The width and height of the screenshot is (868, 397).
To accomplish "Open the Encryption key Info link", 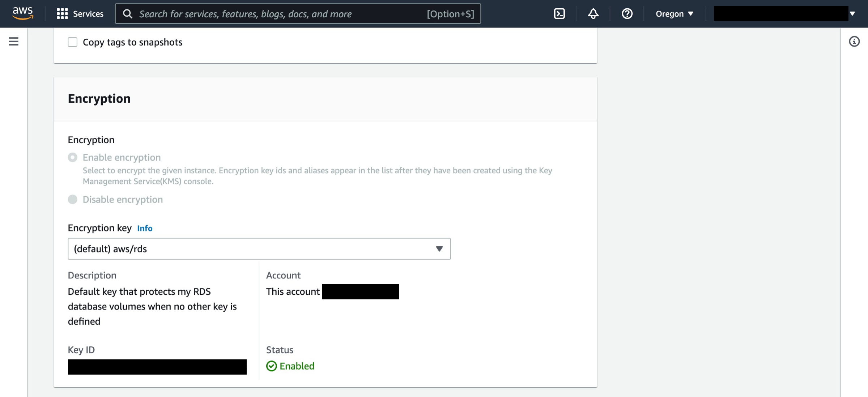I will [x=145, y=228].
